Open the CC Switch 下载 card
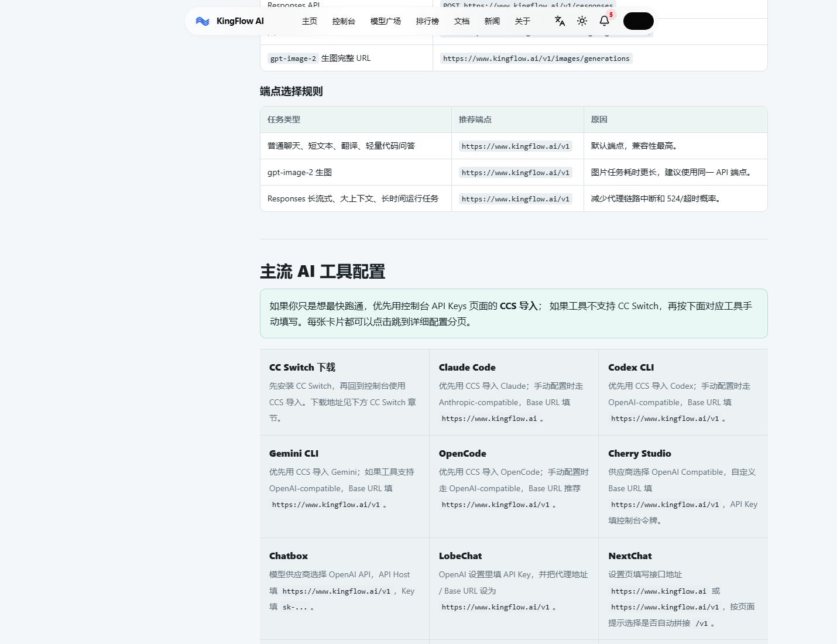This screenshot has width=837, height=644. pos(345,392)
